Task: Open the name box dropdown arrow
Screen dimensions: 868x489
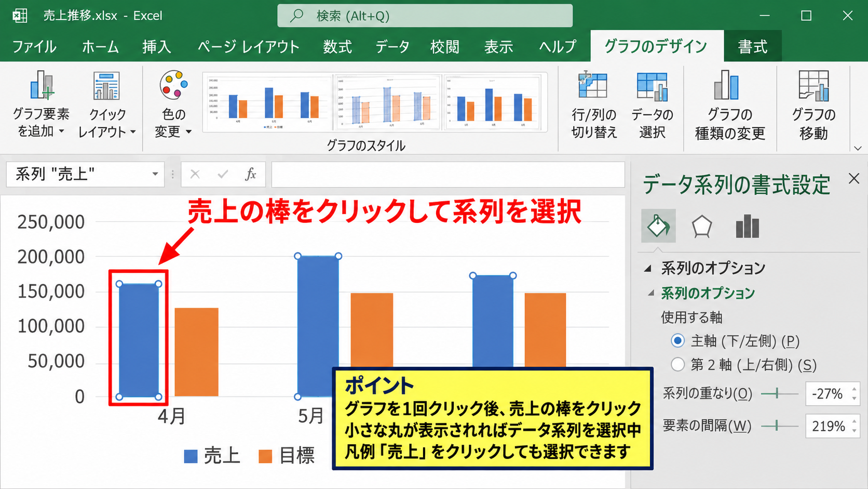Action: click(x=155, y=174)
